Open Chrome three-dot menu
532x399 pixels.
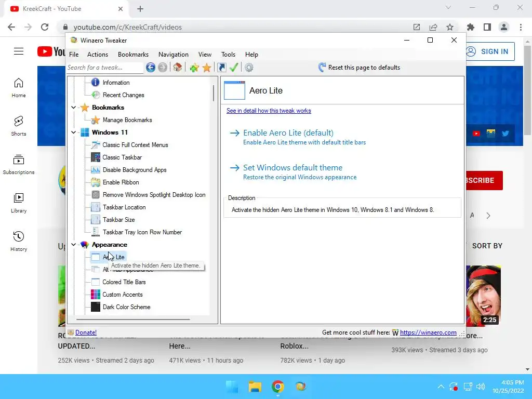521,27
